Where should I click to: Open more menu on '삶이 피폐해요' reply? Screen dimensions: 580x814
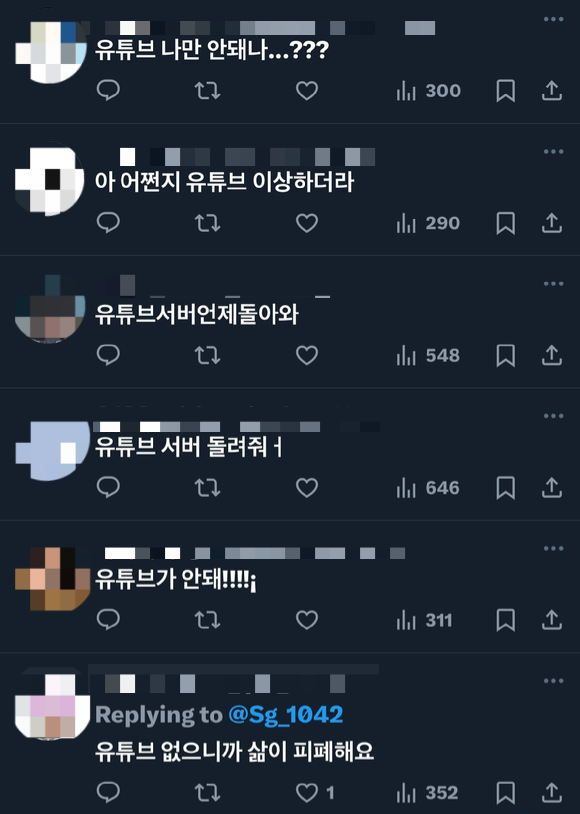(x=554, y=681)
